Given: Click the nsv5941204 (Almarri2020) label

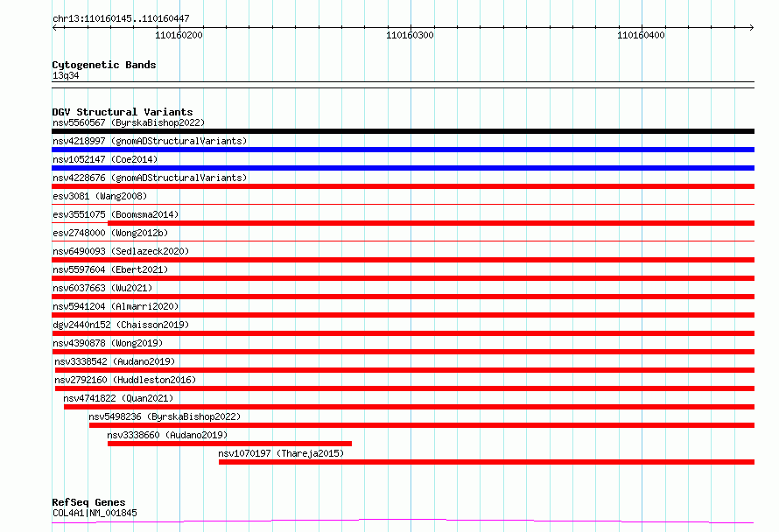Looking at the screenshot, I should tap(116, 306).
